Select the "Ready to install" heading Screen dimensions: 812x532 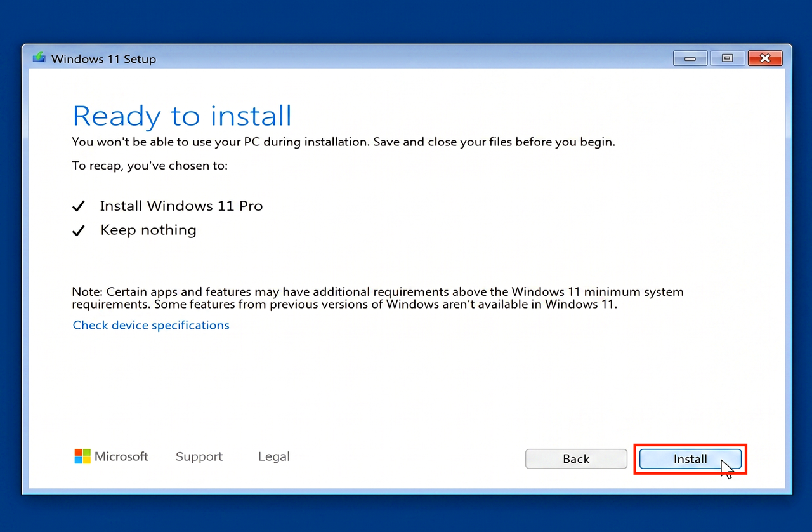(x=182, y=116)
